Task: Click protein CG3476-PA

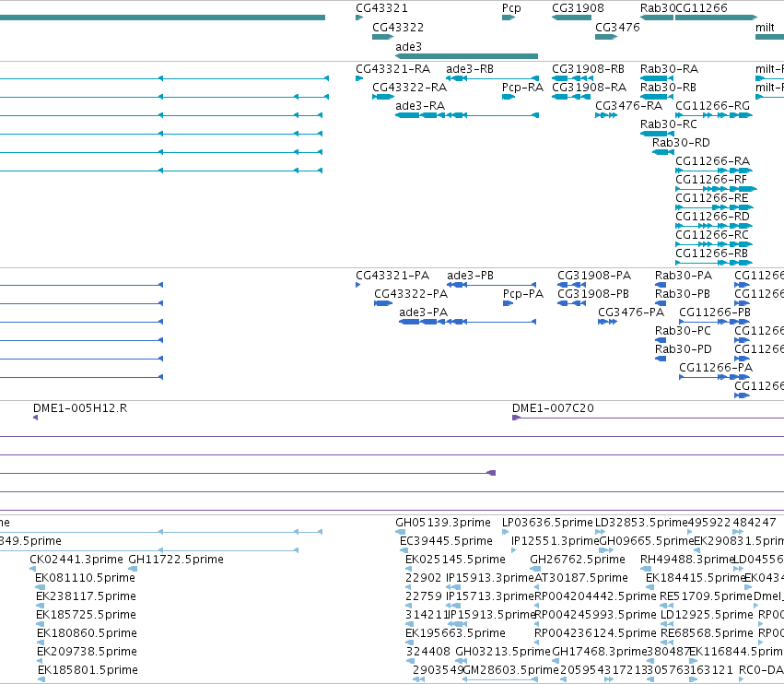Action: [x=607, y=322]
